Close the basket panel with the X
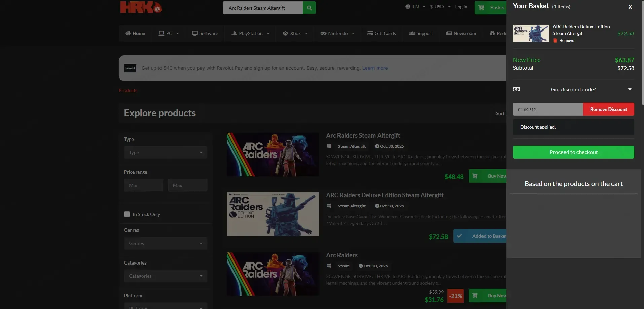This screenshot has height=309, width=644. [x=630, y=7]
